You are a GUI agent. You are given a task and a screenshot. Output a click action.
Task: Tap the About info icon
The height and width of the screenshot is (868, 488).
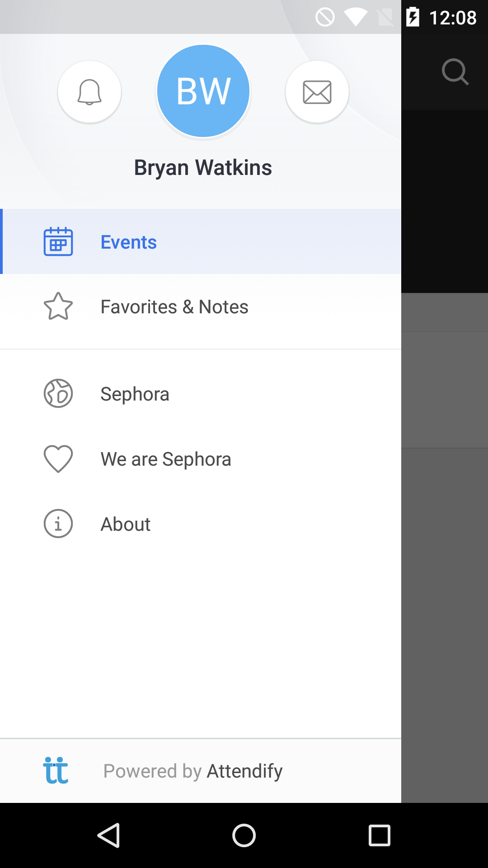tap(58, 524)
